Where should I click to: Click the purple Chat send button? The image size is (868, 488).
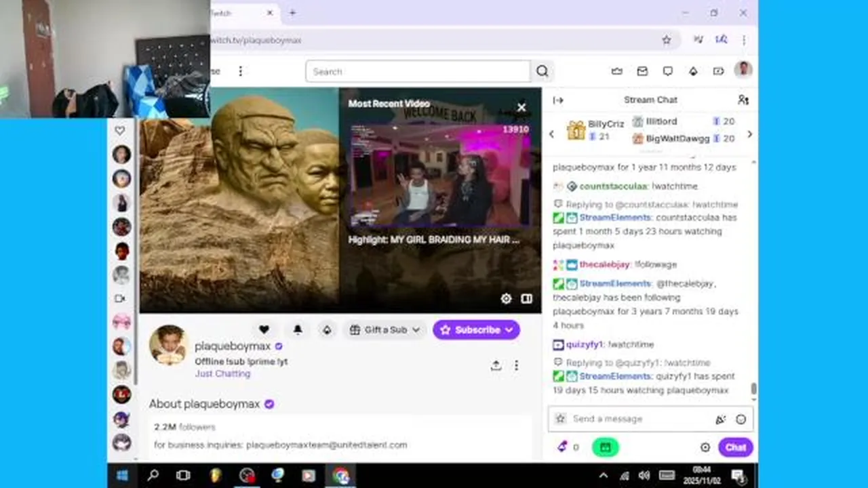(x=736, y=447)
